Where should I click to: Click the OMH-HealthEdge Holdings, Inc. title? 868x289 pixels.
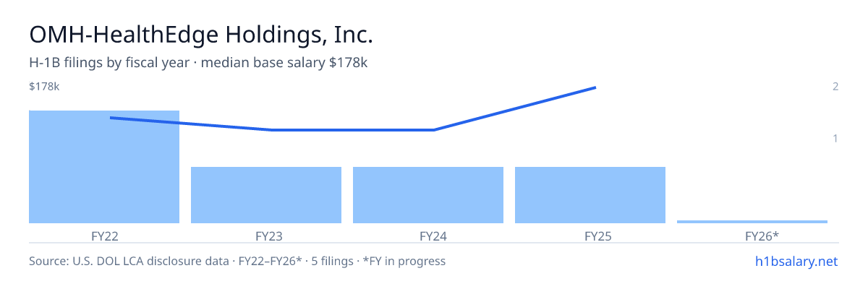point(201,34)
